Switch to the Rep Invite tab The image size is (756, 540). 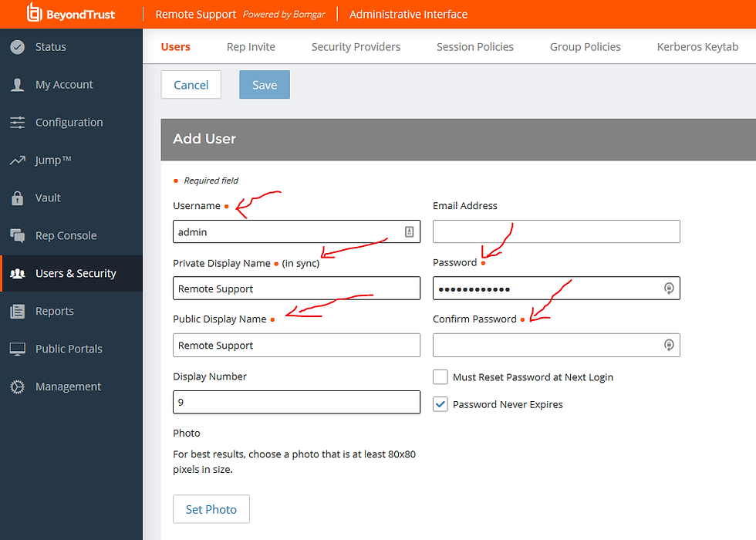[x=251, y=47]
